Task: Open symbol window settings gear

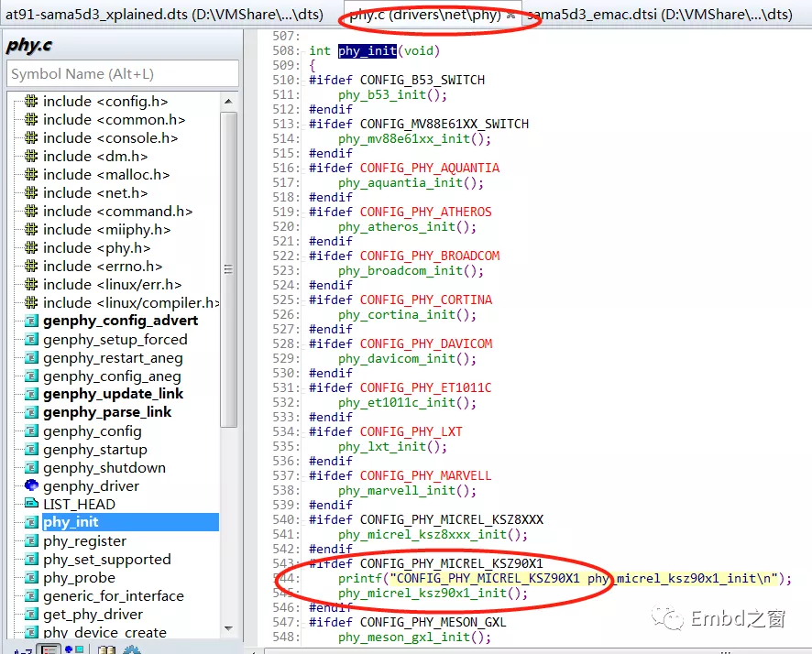Action: [132, 649]
